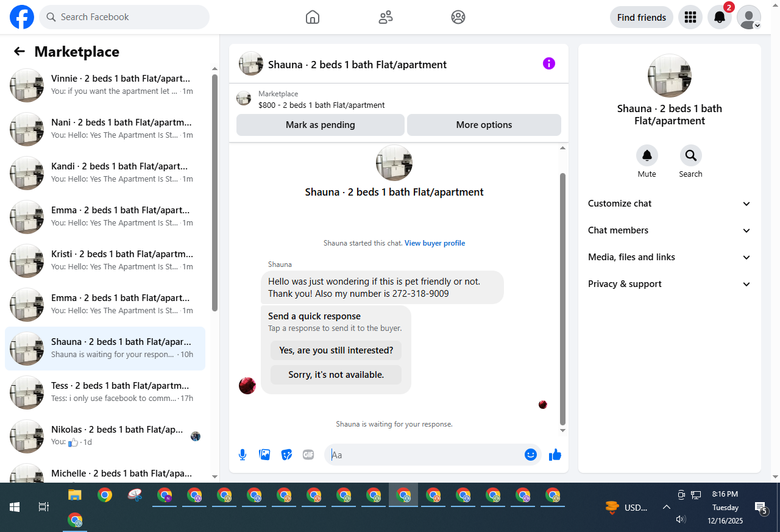Send a thumbs up like

click(x=555, y=455)
